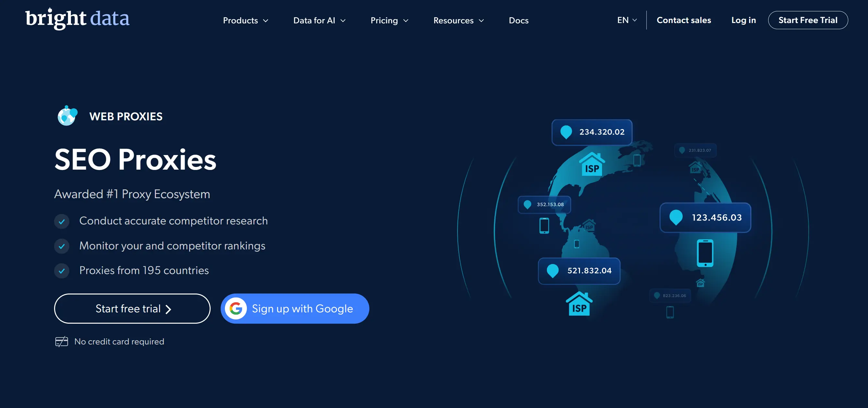The height and width of the screenshot is (408, 868).
Task: Click the pin icon in the 123.456.03 badge
Action: (676, 218)
